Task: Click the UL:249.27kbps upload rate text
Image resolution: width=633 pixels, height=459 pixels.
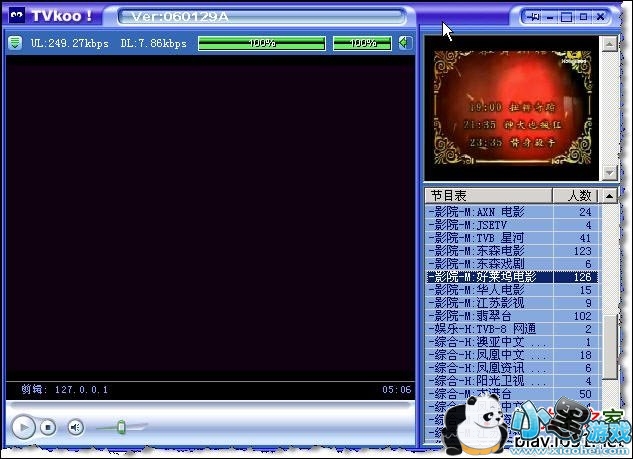Action: click(70, 43)
